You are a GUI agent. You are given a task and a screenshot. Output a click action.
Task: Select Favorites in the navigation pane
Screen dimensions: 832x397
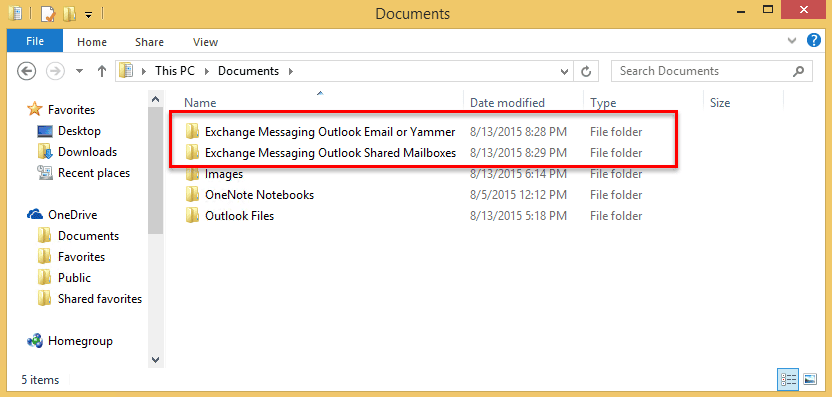71,110
